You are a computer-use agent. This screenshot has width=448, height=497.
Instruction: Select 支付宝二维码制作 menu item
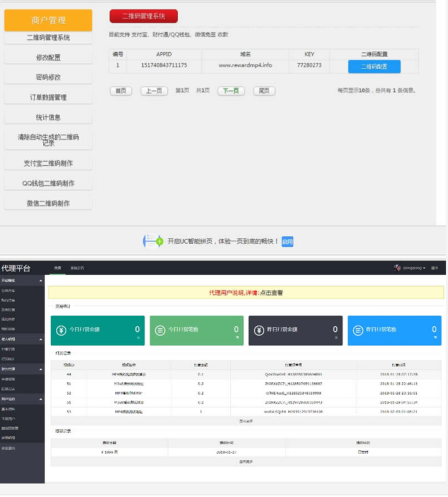coord(48,163)
